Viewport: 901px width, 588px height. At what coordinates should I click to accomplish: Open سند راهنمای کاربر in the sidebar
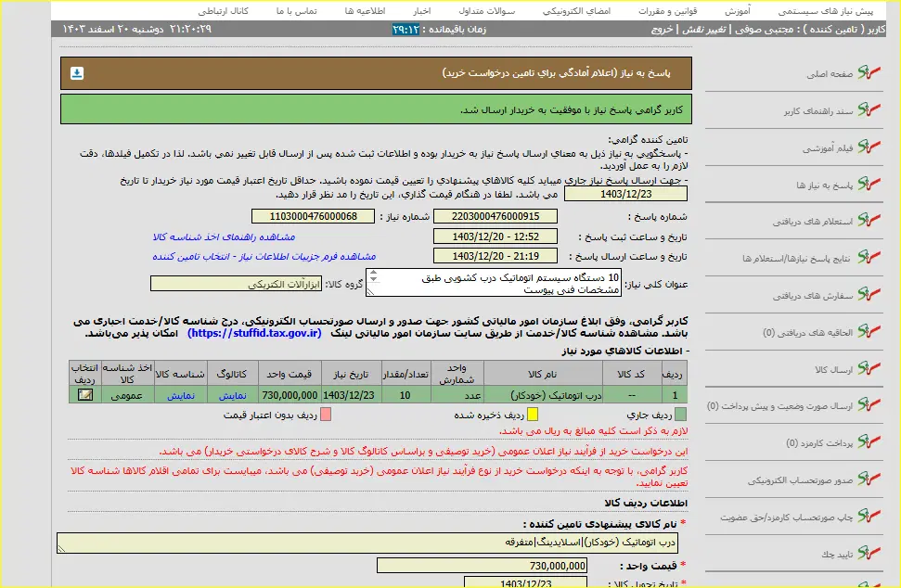point(818,111)
